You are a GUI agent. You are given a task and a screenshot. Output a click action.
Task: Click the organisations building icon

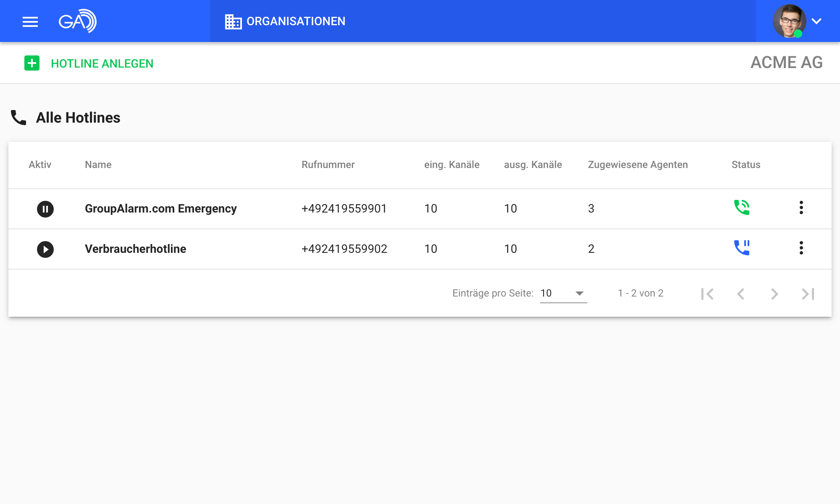click(x=233, y=21)
